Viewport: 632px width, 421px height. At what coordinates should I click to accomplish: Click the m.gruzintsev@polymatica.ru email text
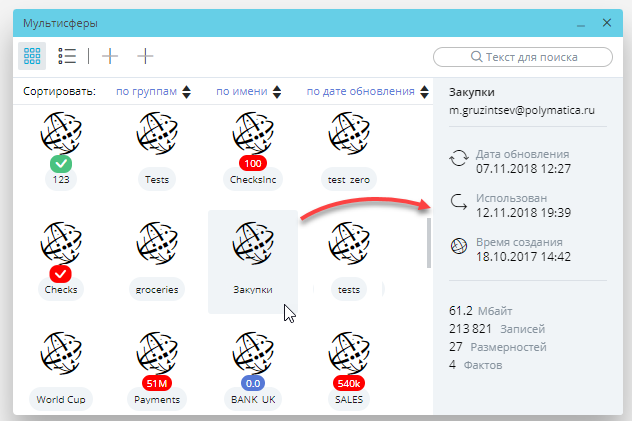pos(522,110)
